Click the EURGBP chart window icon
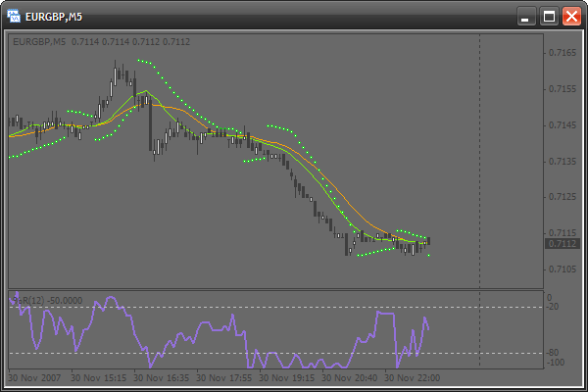The image size is (588, 392). tap(14, 16)
